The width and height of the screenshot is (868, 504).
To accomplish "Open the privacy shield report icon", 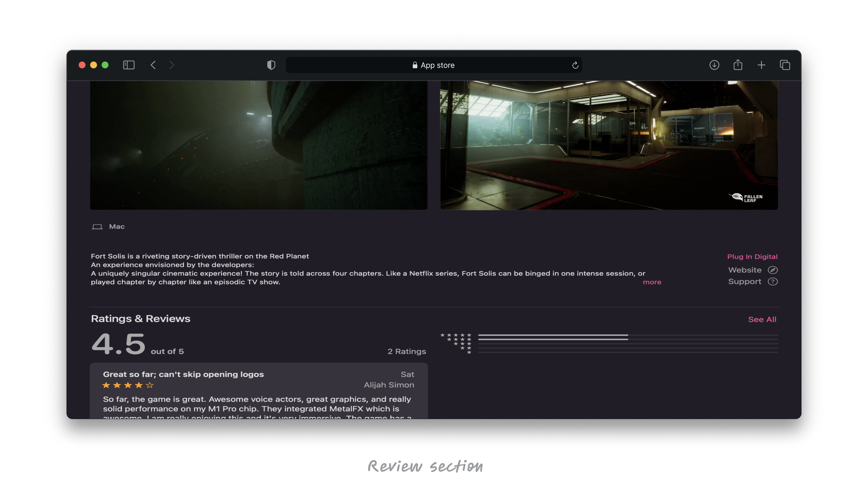I will point(271,65).
